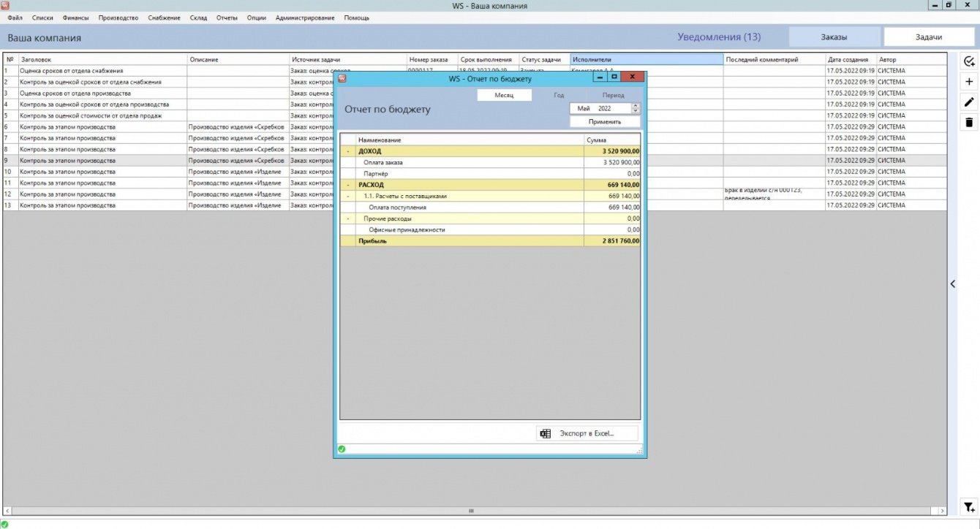Viewport: 980px width, 529px height.
Task: Open the Производство menu
Action: (118, 18)
